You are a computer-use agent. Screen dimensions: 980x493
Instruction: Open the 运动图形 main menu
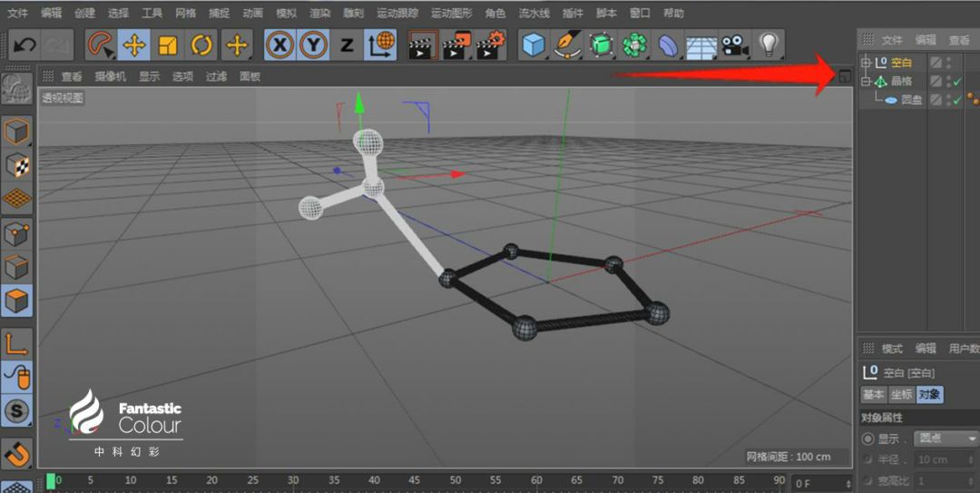coord(451,13)
